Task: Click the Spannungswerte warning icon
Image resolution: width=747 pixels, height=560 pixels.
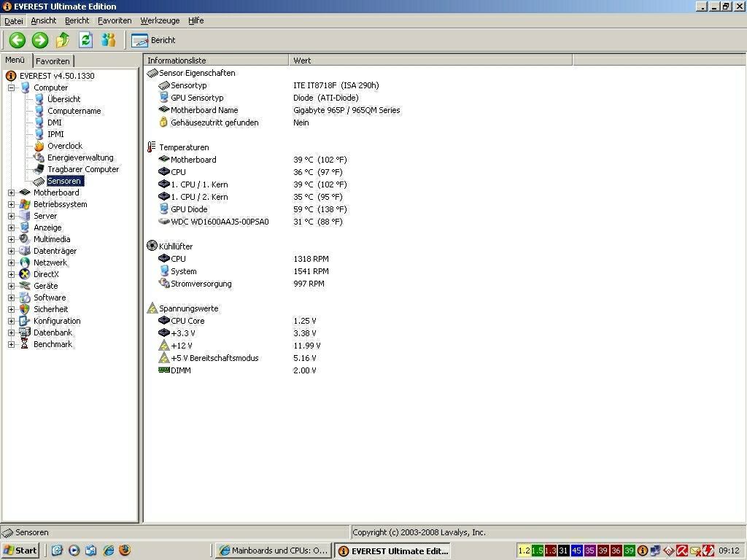Action: 152,308
